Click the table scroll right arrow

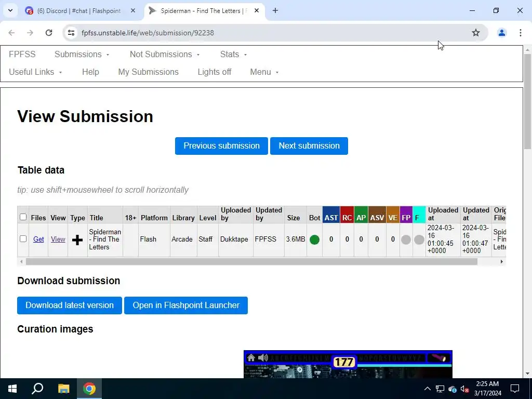(x=501, y=262)
